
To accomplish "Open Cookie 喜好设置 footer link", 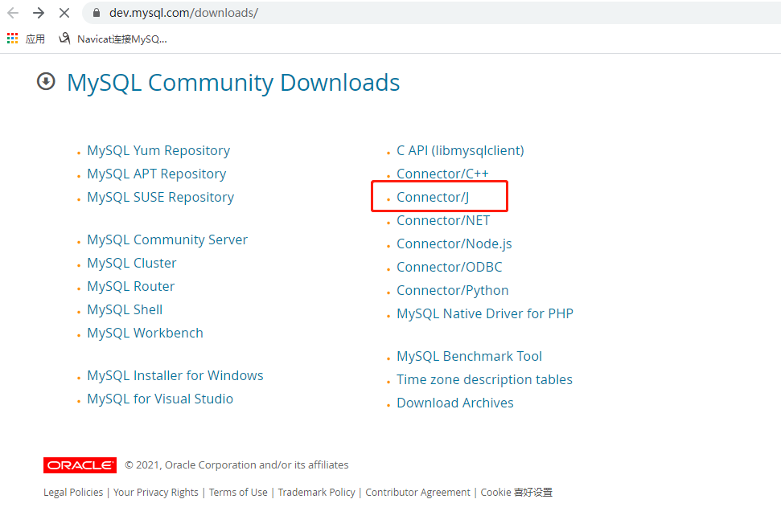I will click(516, 492).
